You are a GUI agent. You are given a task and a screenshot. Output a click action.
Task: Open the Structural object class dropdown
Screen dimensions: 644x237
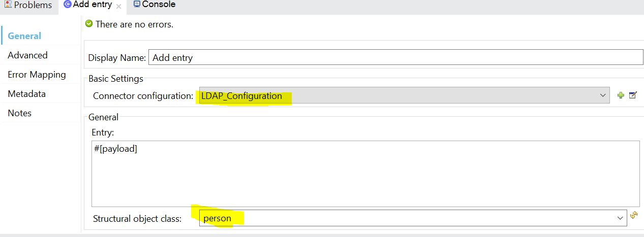pos(620,218)
